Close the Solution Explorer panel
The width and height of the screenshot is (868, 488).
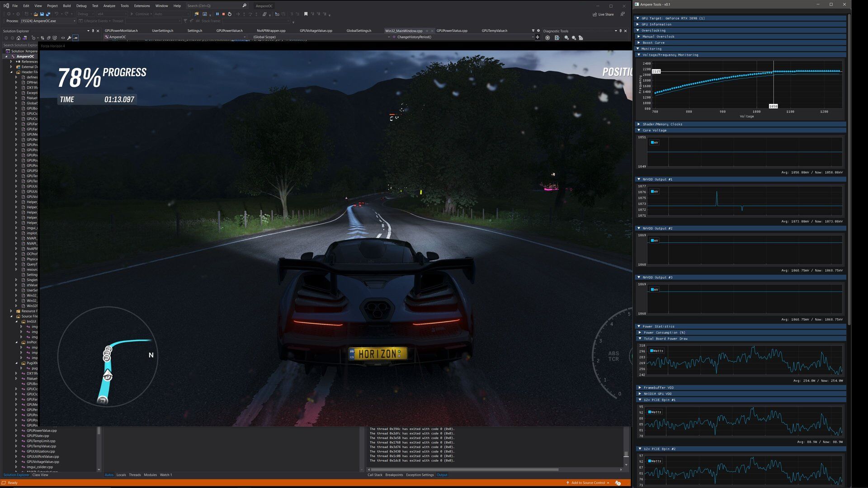98,31
